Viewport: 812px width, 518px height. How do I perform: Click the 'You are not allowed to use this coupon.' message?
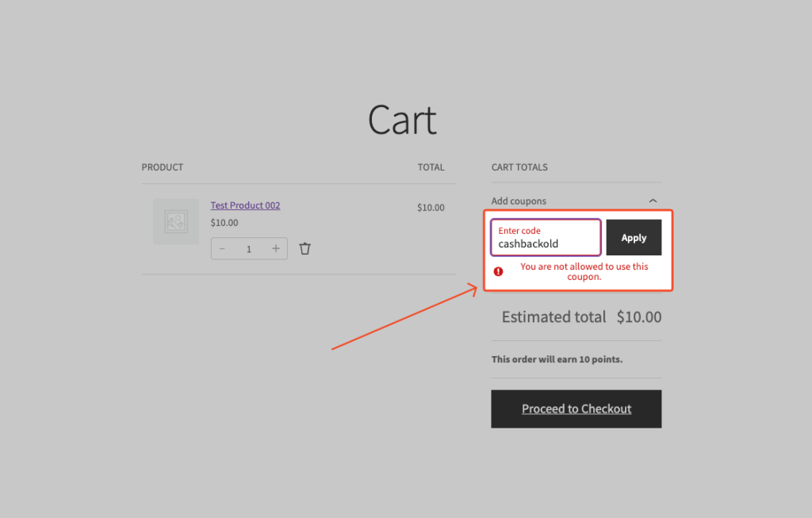pos(584,271)
